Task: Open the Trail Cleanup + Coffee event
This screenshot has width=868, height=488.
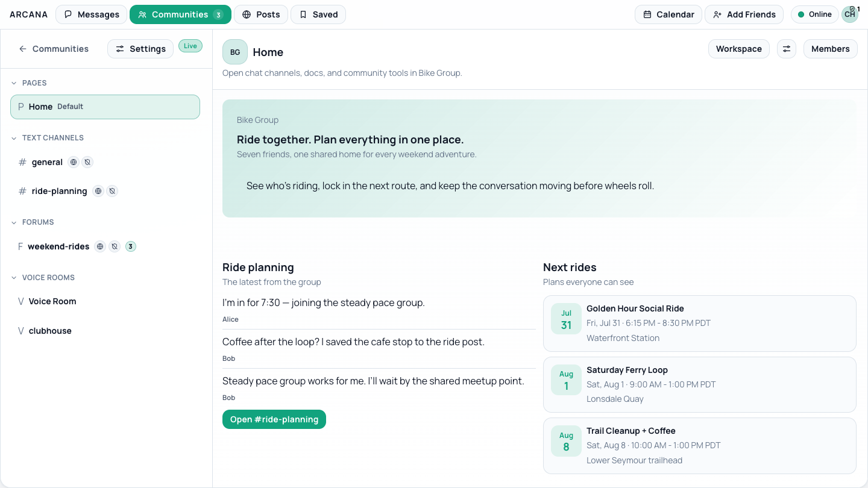Action: [x=700, y=446]
